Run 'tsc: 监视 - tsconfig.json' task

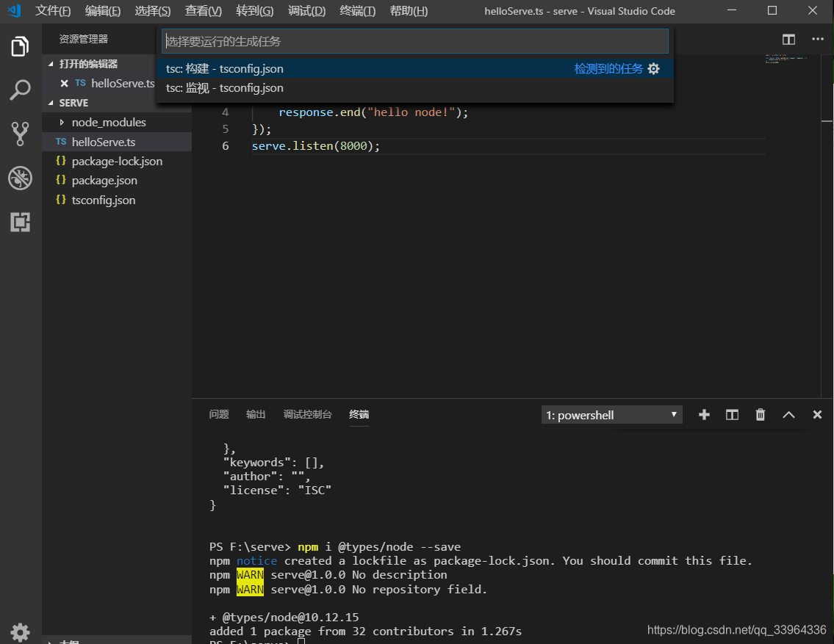tap(415, 87)
